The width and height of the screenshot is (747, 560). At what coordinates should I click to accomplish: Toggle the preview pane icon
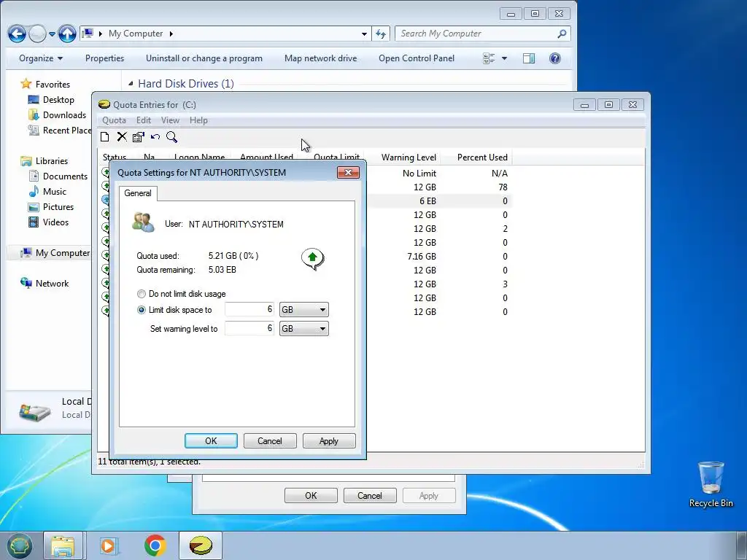click(x=529, y=58)
